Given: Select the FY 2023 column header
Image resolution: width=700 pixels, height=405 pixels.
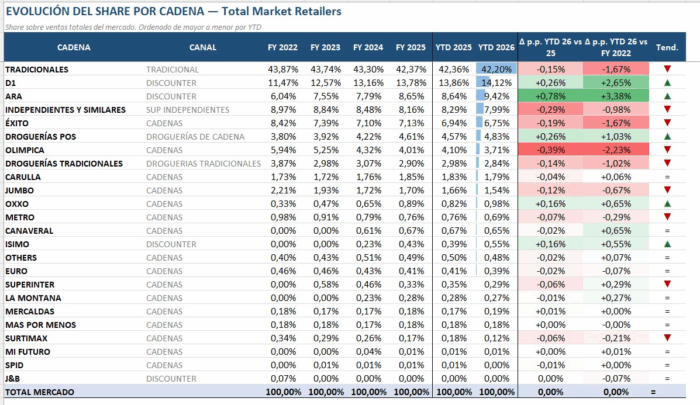Looking at the screenshot, I should point(325,47).
